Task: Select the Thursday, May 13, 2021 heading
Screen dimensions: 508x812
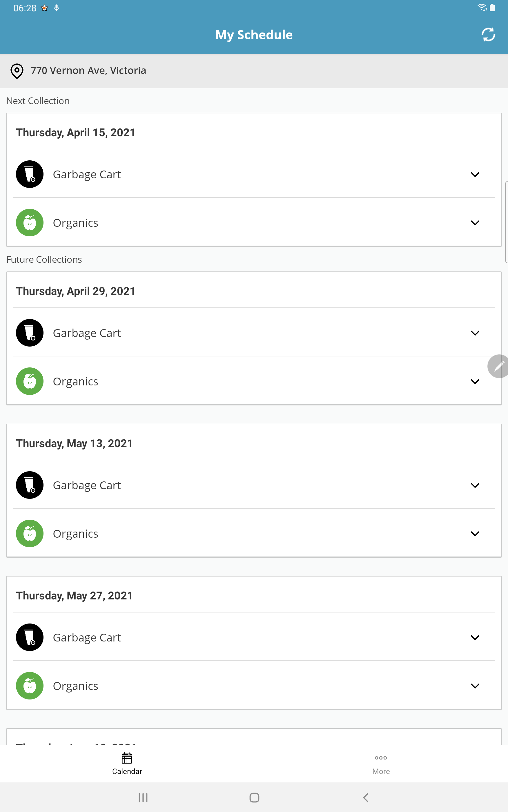Action: (74, 443)
